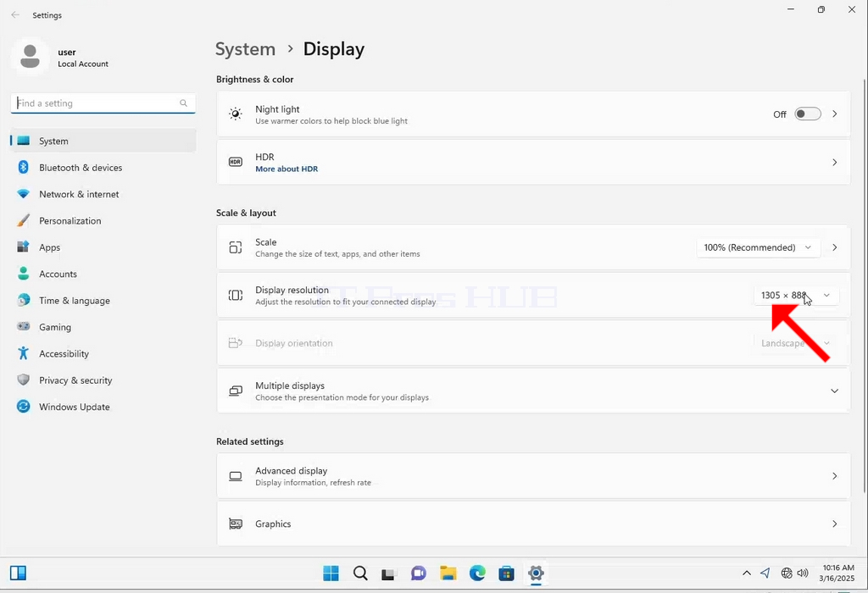
Task: Open Accessibility settings
Action: 103,353
